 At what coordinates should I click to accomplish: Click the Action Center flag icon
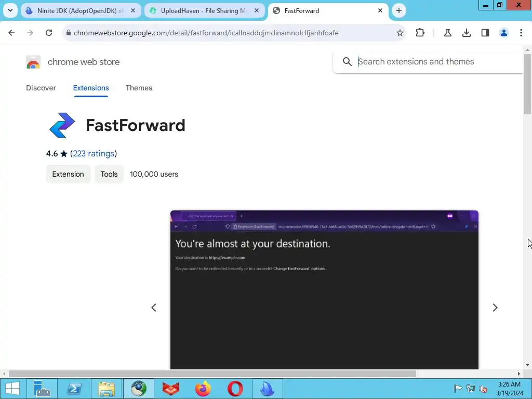pyautogui.click(x=458, y=389)
